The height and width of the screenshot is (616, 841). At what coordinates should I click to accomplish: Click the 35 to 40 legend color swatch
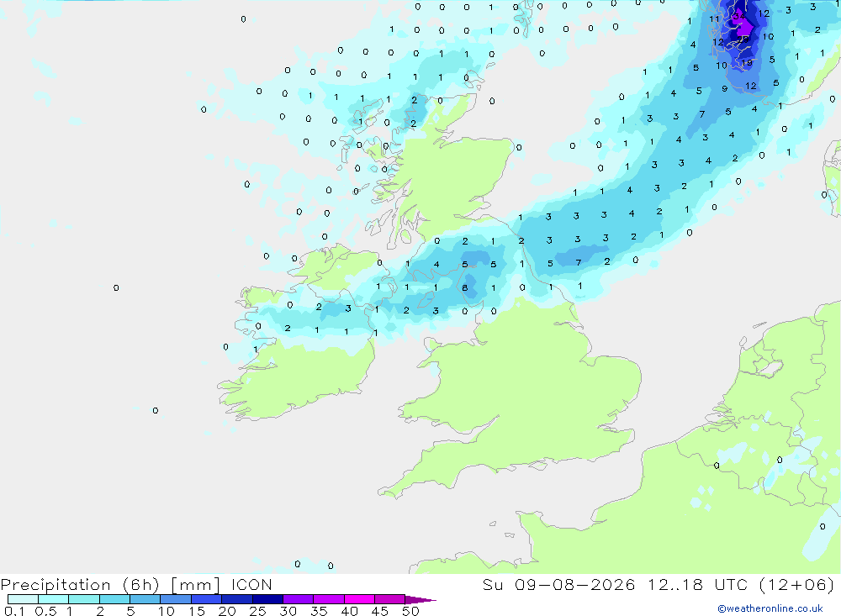[x=328, y=599]
